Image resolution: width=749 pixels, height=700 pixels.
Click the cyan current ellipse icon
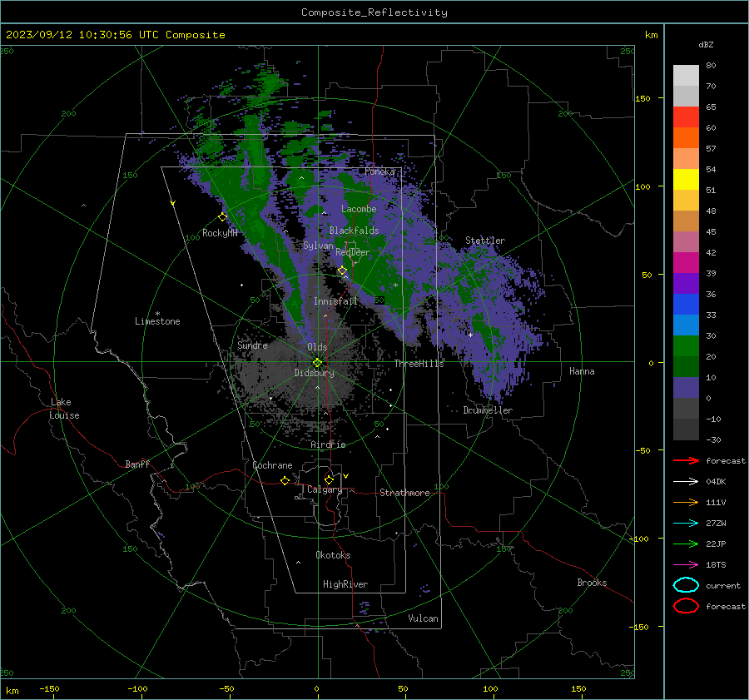[x=686, y=585]
